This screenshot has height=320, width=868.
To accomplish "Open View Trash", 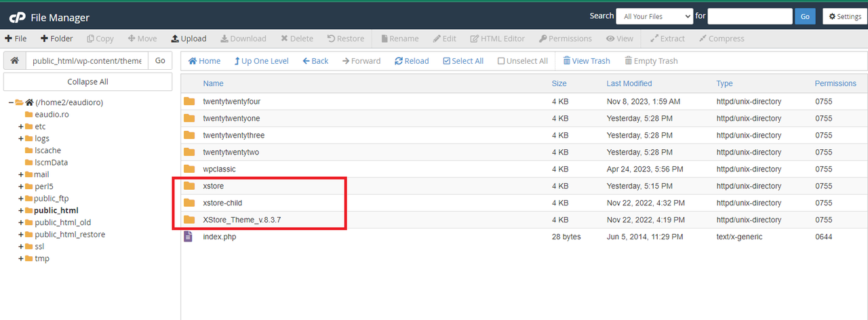I will tap(587, 61).
